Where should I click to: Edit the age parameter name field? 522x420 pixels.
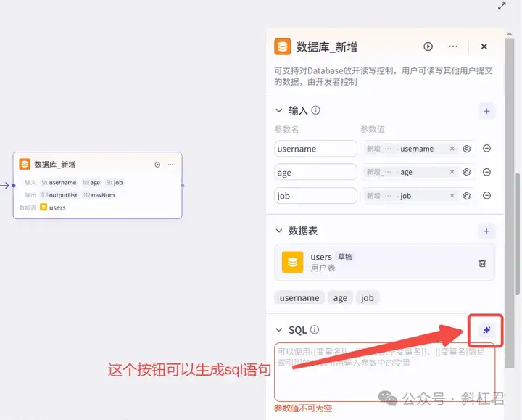(x=315, y=172)
